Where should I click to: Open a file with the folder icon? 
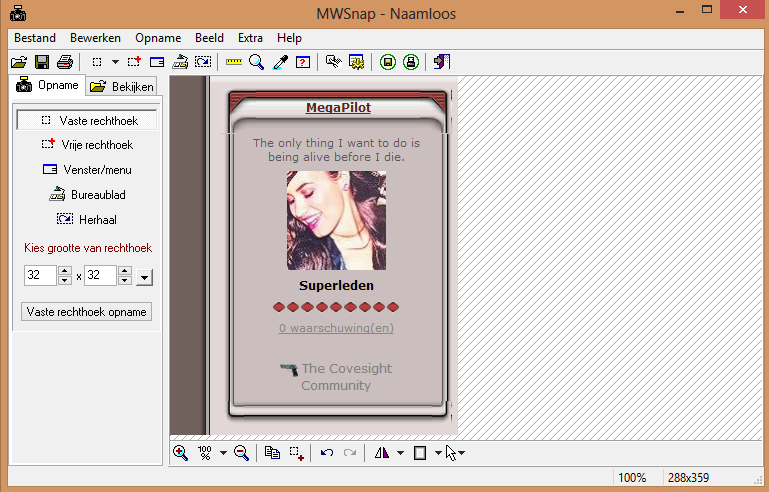coord(19,62)
